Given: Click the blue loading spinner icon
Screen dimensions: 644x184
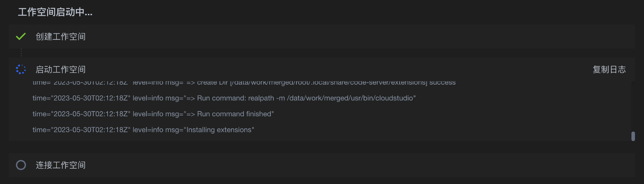Looking at the screenshot, I should pyautogui.click(x=21, y=69).
